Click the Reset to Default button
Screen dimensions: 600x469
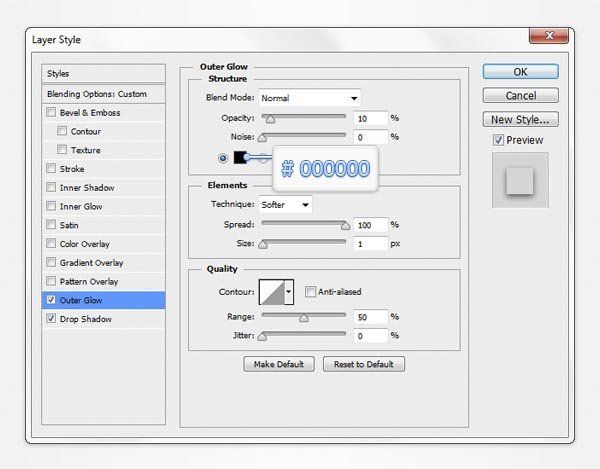click(364, 364)
